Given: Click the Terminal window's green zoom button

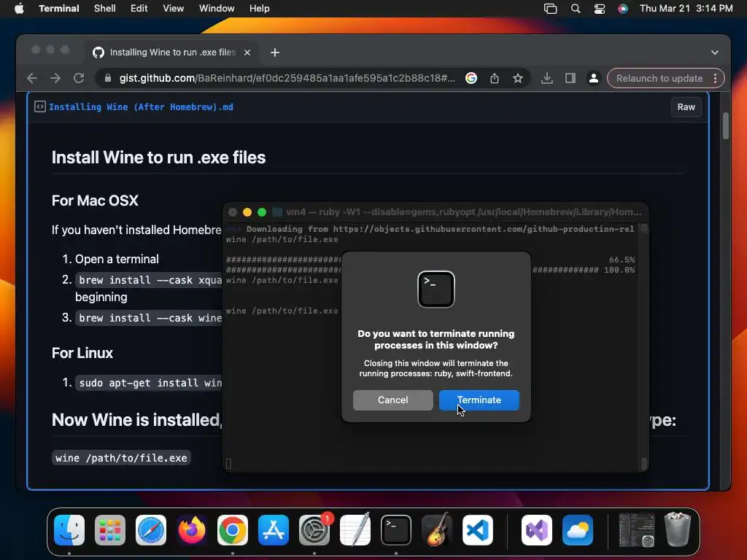Looking at the screenshot, I should click(x=262, y=212).
